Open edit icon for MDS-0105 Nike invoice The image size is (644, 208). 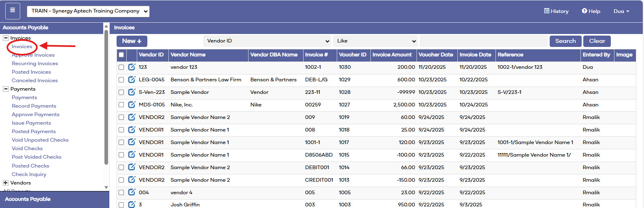tap(132, 105)
